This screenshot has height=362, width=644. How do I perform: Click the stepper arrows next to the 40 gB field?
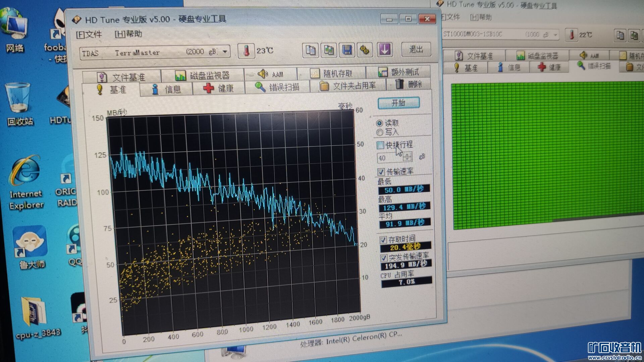pos(407,157)
